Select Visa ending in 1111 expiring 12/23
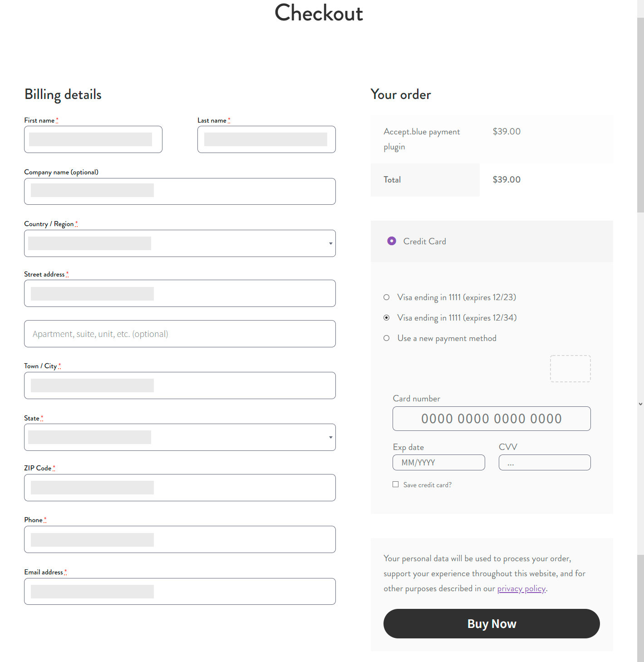Screen dimensions: 644x662 [386, 297]
